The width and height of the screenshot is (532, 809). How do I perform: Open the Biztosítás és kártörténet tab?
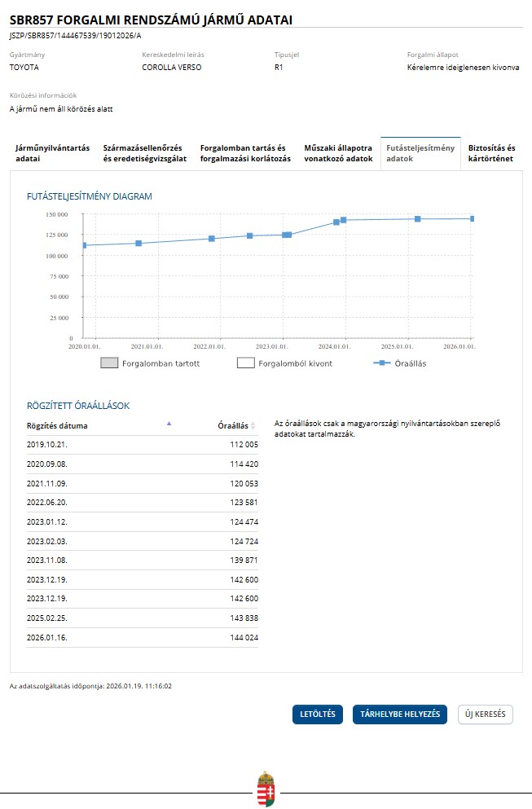coord(492,153)
